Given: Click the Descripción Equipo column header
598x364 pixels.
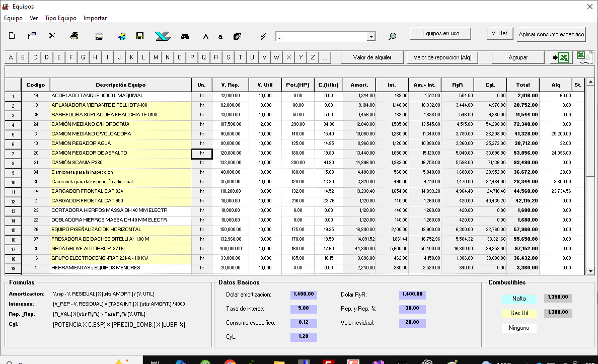Looking at the screenshot, I should coord(120,85).
